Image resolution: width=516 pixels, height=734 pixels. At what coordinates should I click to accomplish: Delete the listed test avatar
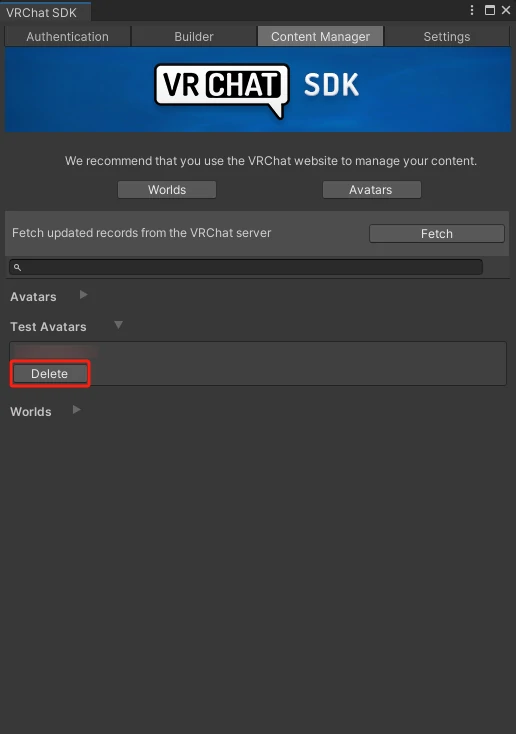(x=50, y=374)
